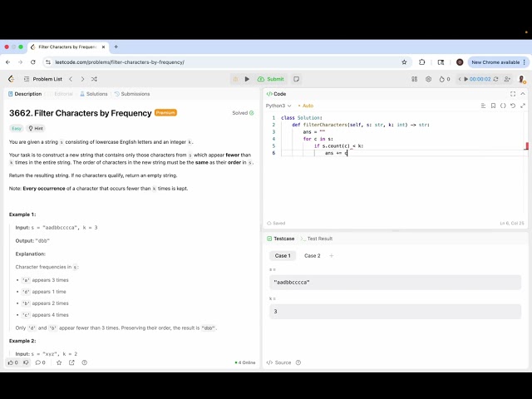
Task: Open the comments icon
Action: pos(41,362)
